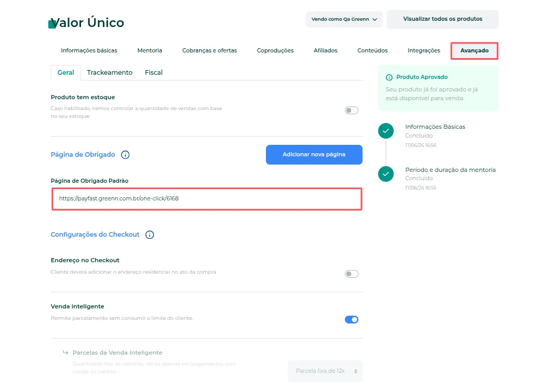The height and width of the screenshot is (392, 549).
Task: Click the Produto Aprovado status text
Action: tap(422, 77)
